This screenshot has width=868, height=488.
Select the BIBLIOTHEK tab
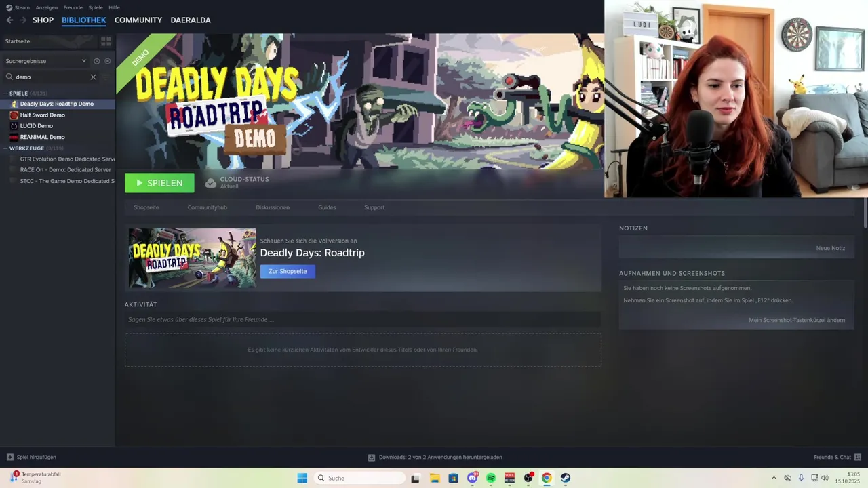coord(84,20)
